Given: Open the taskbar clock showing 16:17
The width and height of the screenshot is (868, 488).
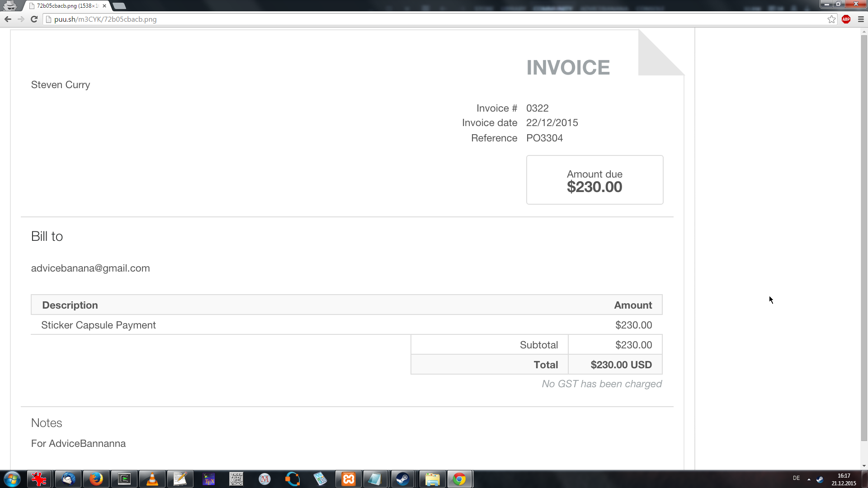Looking at the screenshot, I should (844, 479).
